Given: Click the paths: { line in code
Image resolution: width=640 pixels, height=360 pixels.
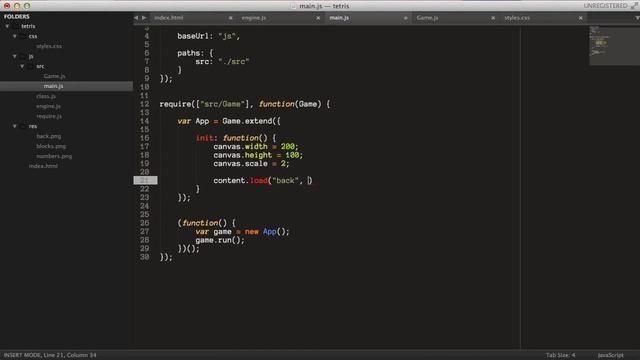Looking at the screenshot, I should click(x=195, y=53).
